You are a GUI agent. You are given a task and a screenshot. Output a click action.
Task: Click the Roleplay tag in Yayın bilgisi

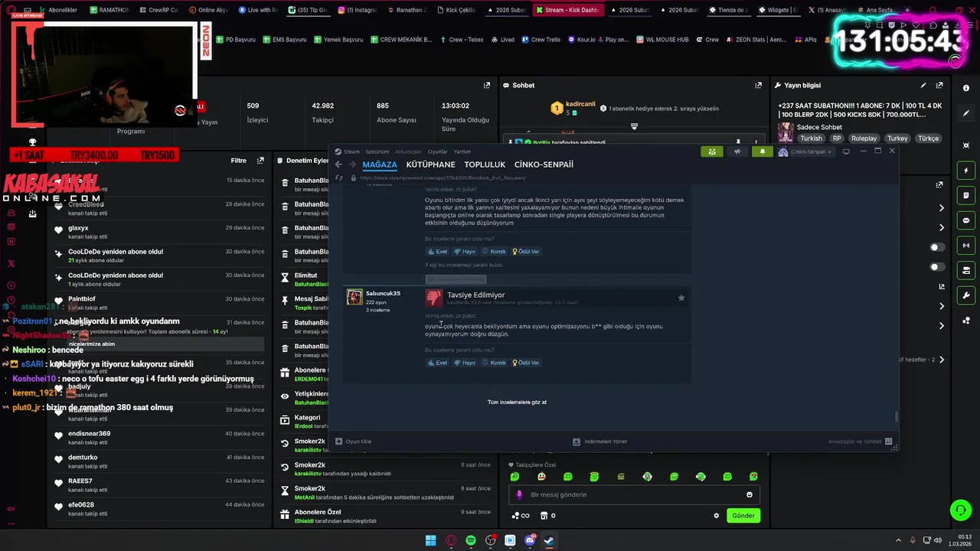tap(864, 139)
